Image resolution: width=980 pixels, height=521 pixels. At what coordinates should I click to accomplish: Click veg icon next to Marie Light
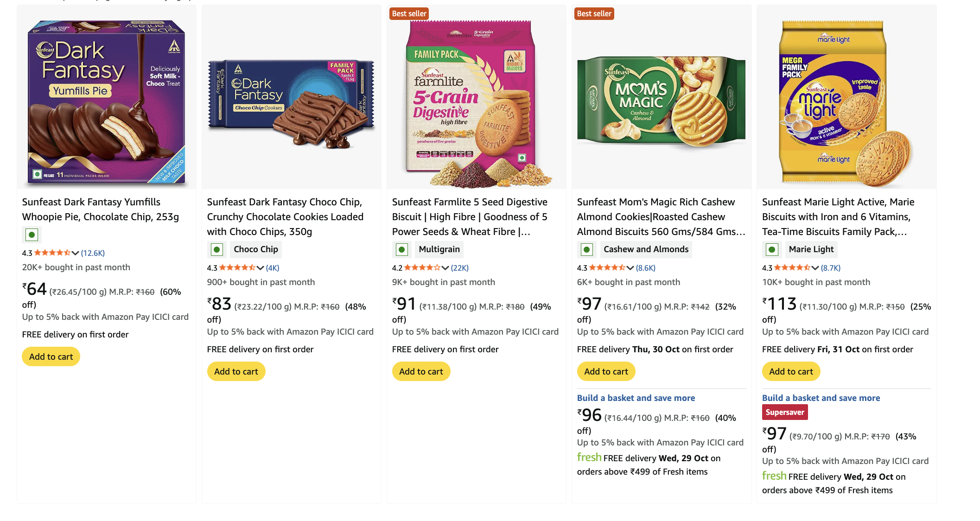[x=771, y=250]
